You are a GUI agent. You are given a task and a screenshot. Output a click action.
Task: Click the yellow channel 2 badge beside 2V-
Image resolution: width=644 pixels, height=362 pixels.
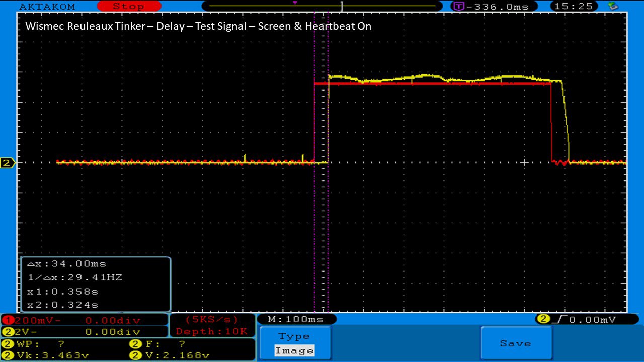pos(7,332)
